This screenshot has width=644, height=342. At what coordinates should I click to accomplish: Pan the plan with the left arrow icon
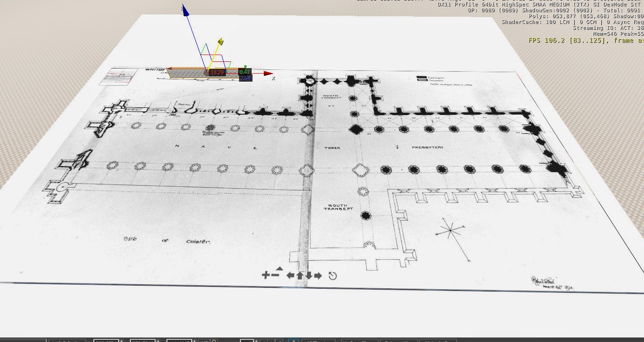pyautogui.click(x=290, y=275)
